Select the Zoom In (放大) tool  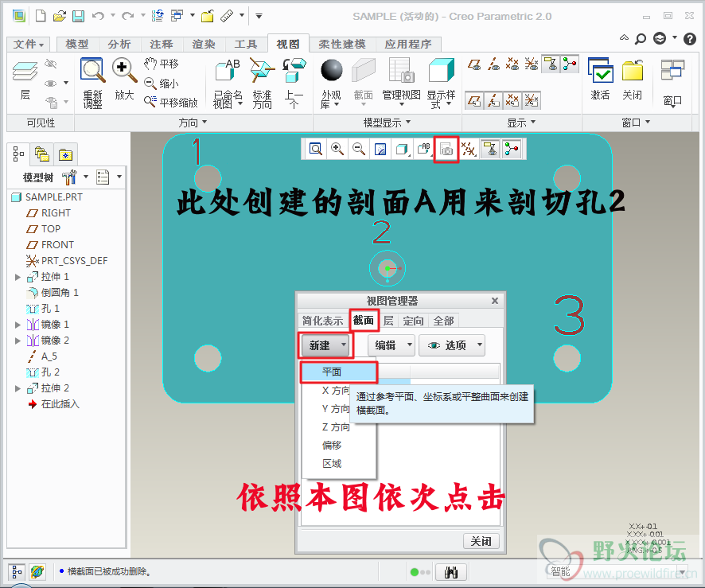tap(124, 79)
